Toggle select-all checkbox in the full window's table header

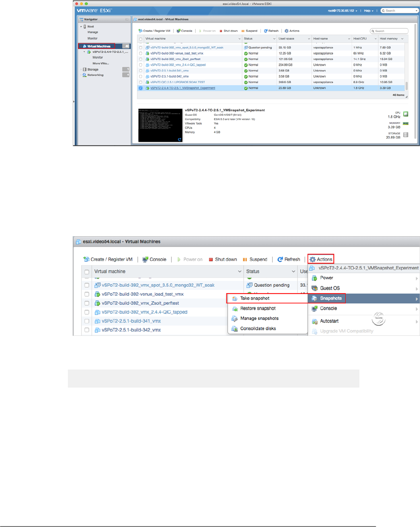(141, 39)
